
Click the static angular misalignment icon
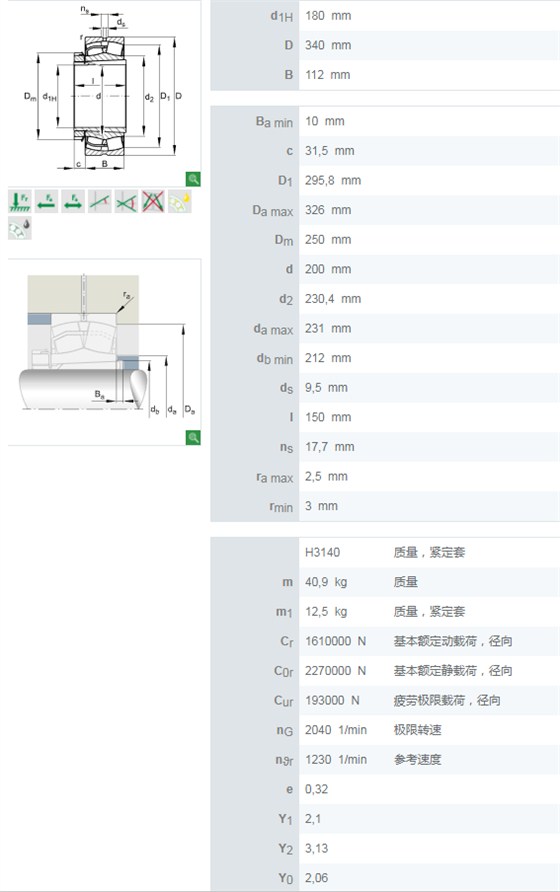[x=100, y=201]
